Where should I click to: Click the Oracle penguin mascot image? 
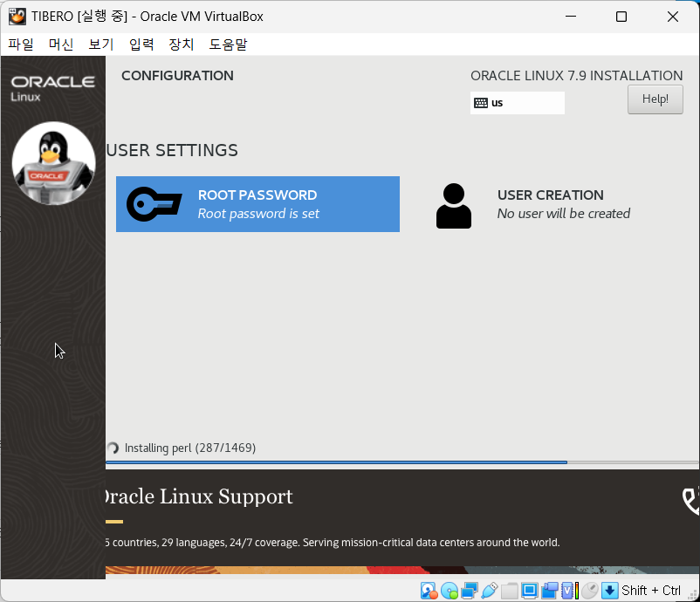tap(53, 163)
